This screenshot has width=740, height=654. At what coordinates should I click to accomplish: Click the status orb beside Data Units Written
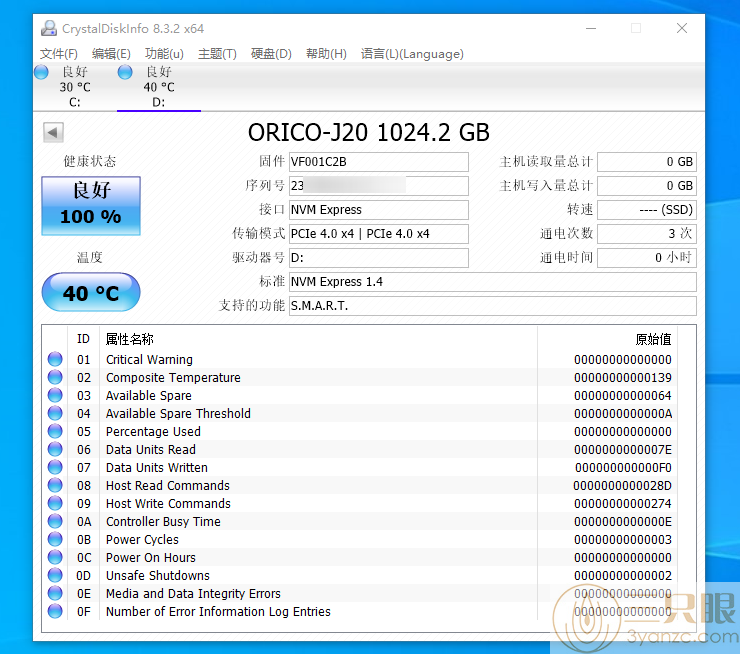click(55, 467)
